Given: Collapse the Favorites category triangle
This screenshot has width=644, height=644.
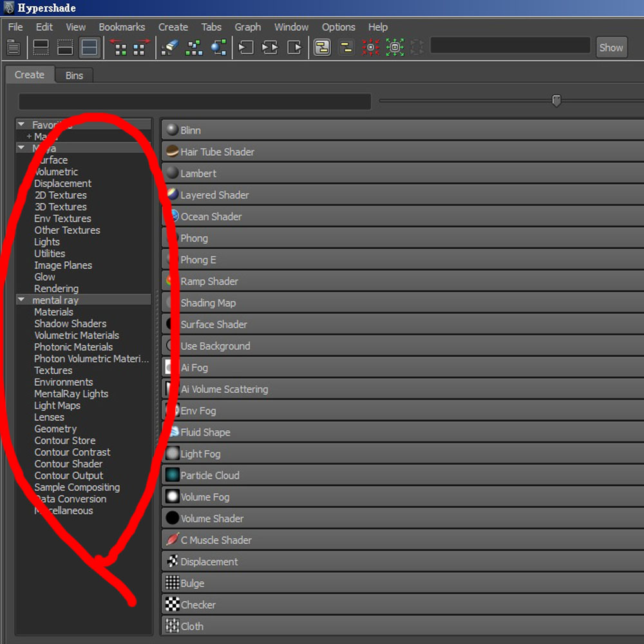Looking at the screenshot, I should (x=21, y=124).
